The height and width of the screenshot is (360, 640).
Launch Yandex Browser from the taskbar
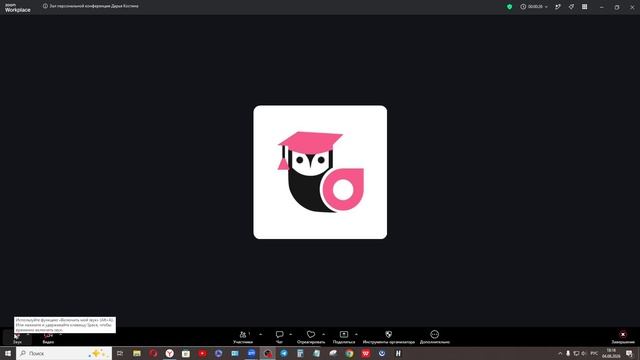(169, 353)
